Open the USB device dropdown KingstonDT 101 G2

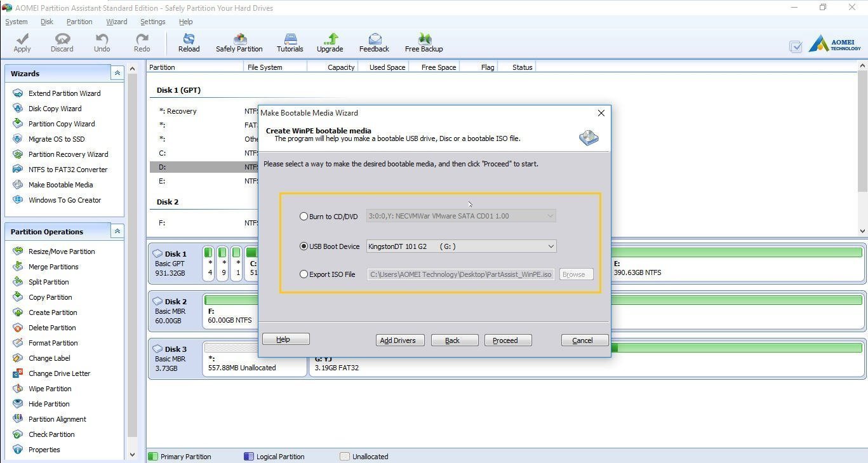(461, 246)
